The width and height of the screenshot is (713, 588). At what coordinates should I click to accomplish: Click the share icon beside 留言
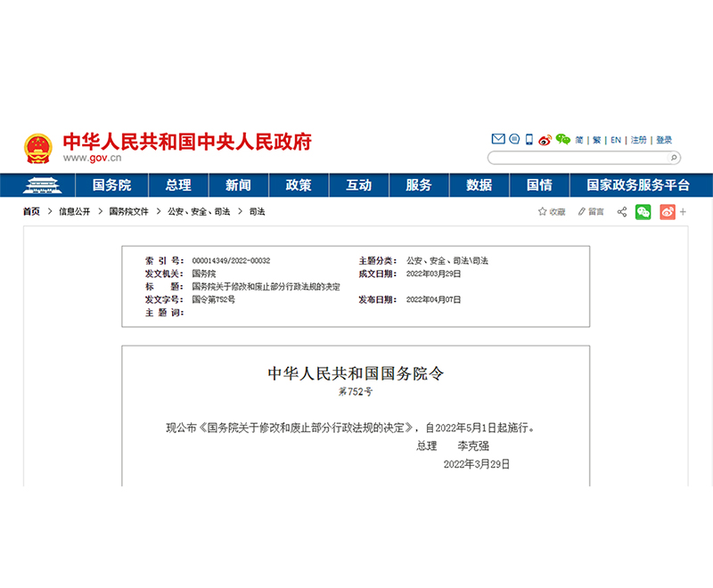621,212
